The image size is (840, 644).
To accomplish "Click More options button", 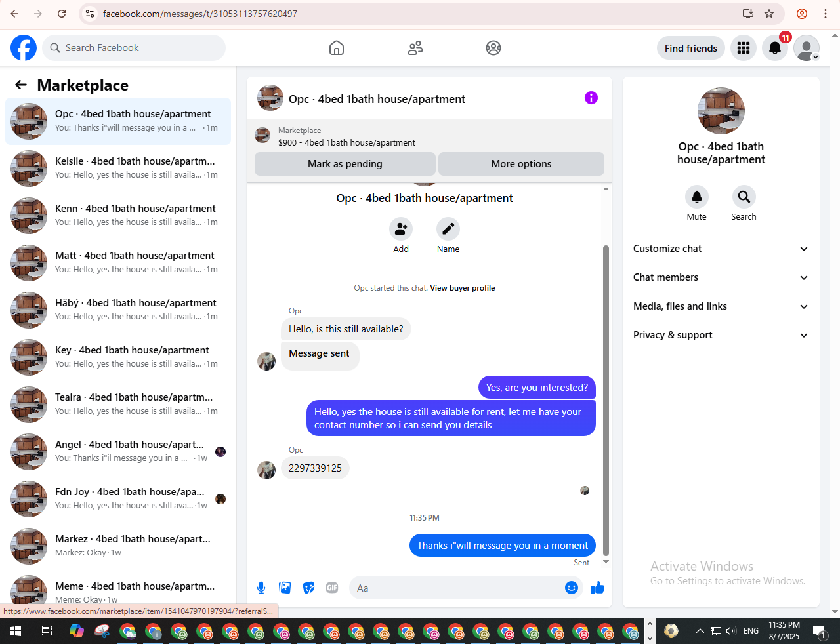I will coord(521,164).
